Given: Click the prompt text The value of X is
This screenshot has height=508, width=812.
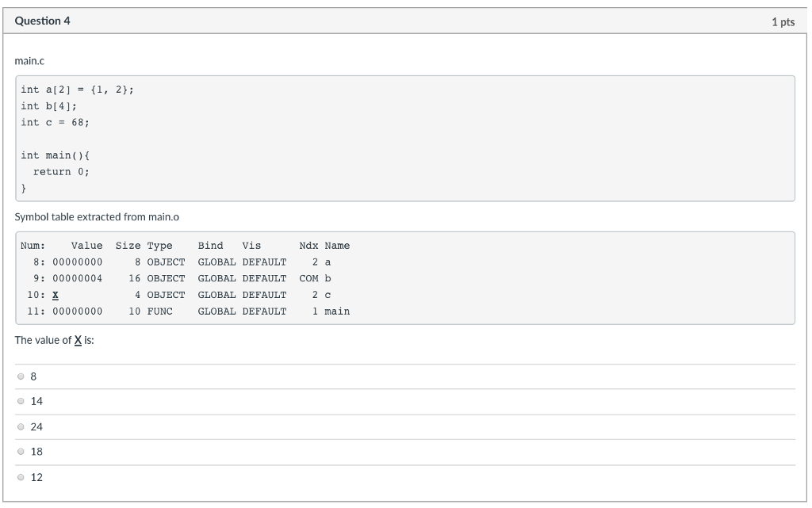Looking at the screenshot, I should (55, 340).
